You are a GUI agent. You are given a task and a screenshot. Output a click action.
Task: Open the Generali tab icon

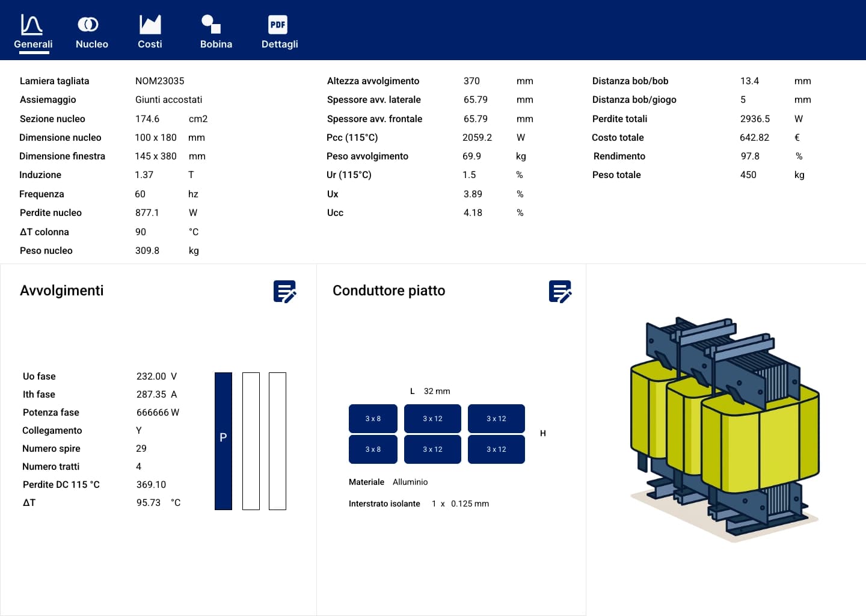[x=32, y=25]
